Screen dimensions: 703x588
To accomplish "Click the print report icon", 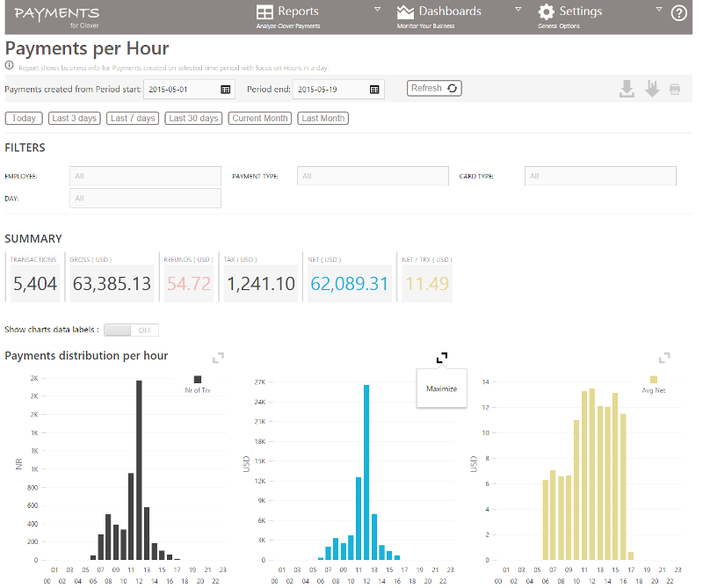I will point(674,88).
